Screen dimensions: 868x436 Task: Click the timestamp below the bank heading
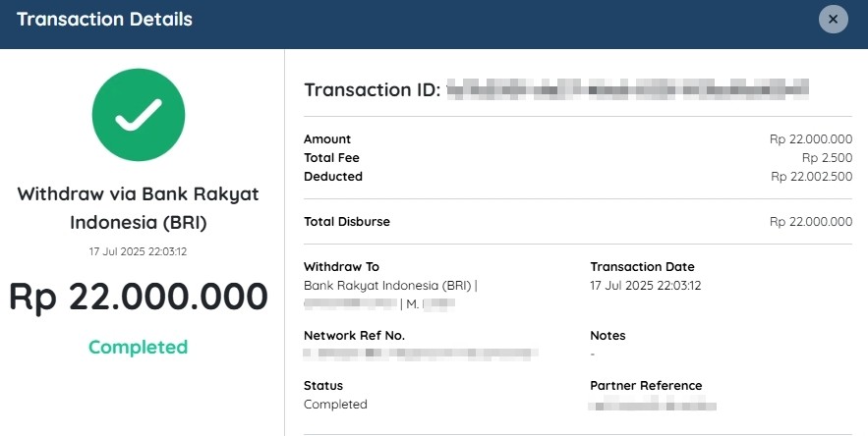(x=139, y=251)
